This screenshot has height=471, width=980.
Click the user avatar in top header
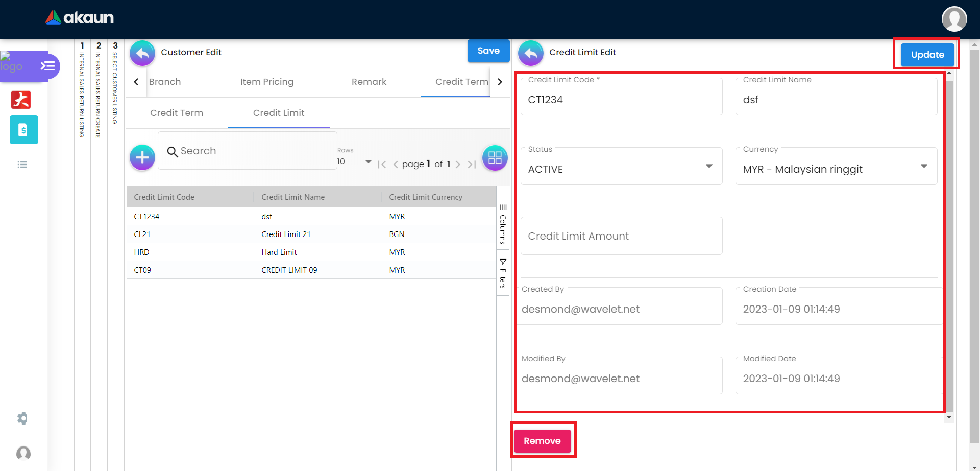(953, 19)
